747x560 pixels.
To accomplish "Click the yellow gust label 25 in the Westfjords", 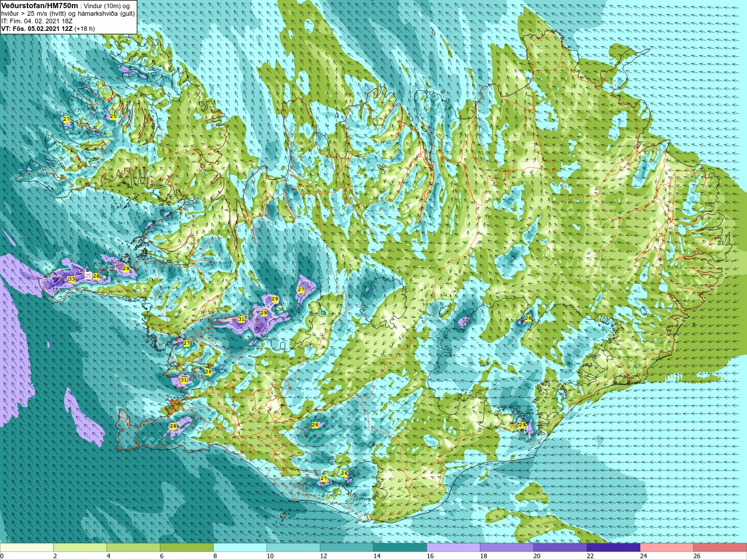I will pos(113,116).
